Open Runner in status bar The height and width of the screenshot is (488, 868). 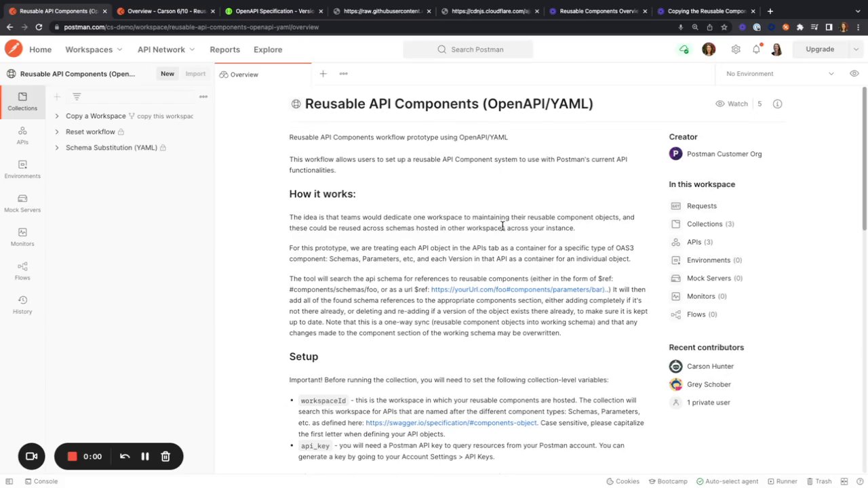coord(782,481)
